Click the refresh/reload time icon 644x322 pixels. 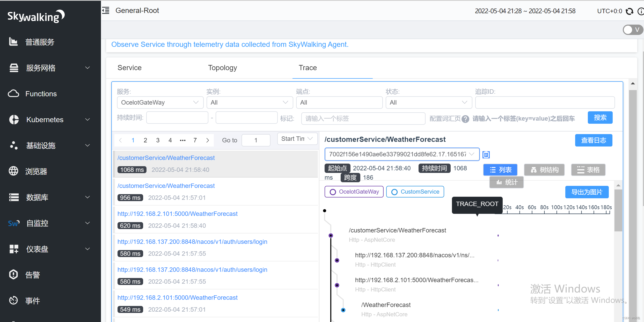630,11
